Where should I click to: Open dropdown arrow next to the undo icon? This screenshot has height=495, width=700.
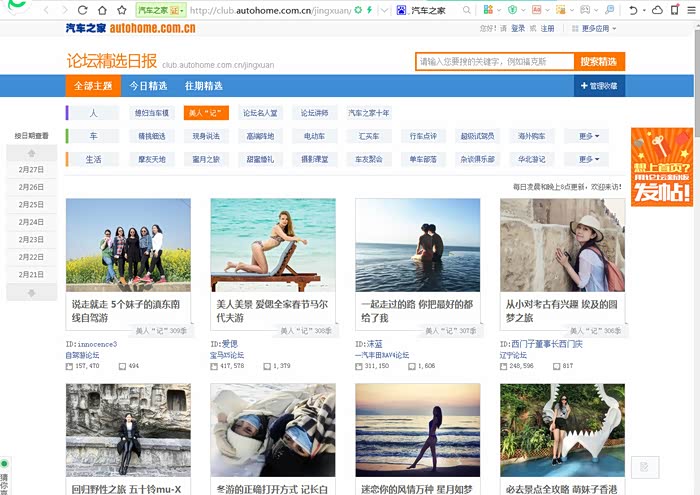coord(644,10)
